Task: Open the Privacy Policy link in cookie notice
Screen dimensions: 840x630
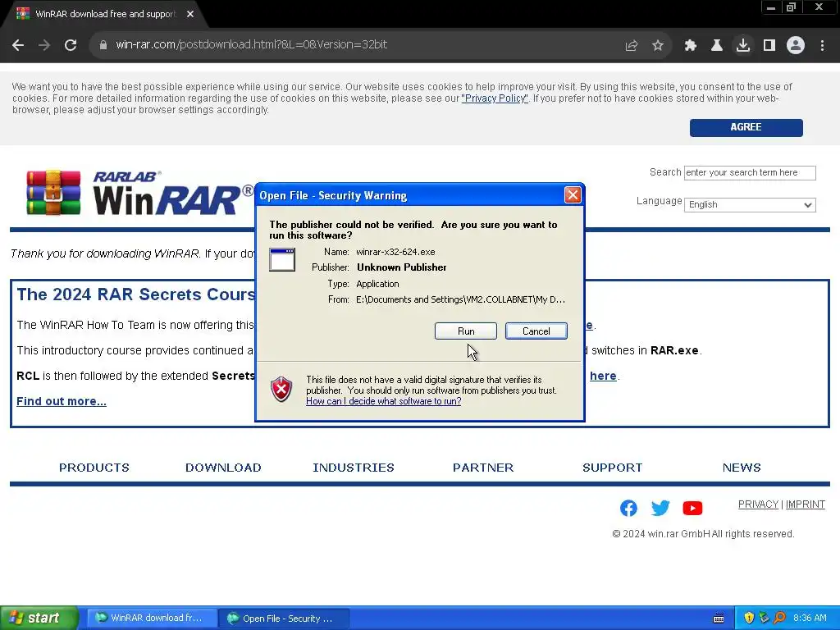Action: pyautogui.click(x=495, y=98)
